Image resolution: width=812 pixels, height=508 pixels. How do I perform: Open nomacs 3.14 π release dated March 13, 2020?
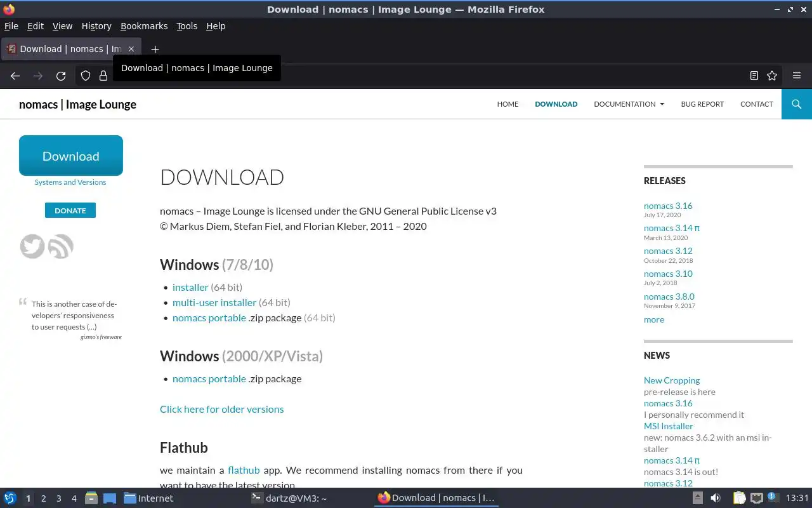click(x=672, y=228)
